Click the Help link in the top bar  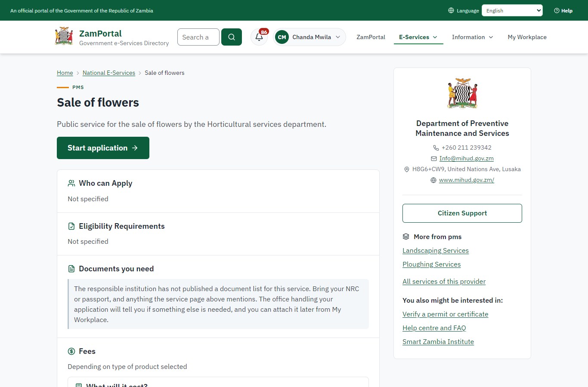(563, 10)
